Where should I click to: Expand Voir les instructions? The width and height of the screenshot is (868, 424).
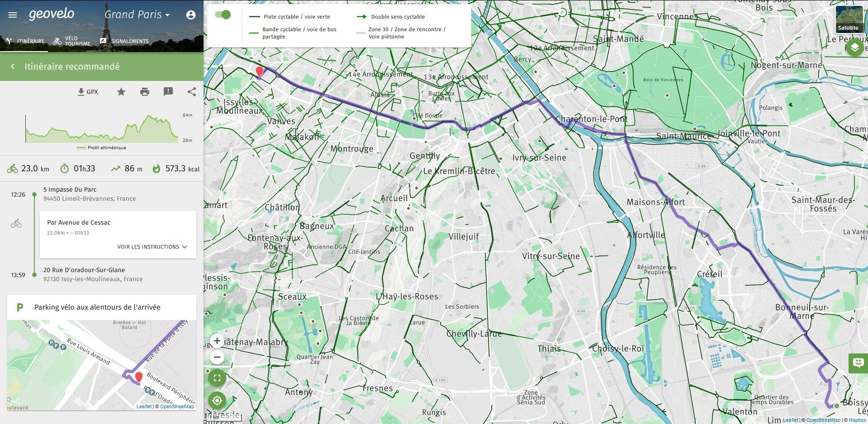point(152,247)
